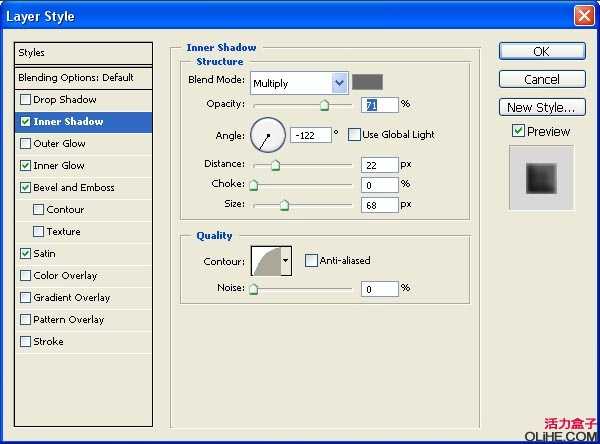Click the Angle dial control
600x444 pixels.
pyautogui.click(x=268, y=135)
